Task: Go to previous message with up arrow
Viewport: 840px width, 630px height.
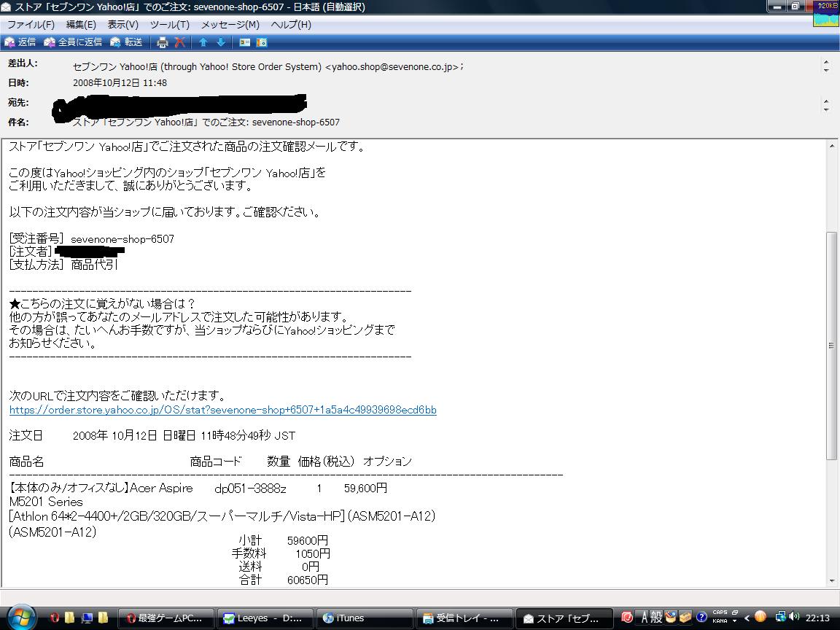Action: [x=203, y=42]
